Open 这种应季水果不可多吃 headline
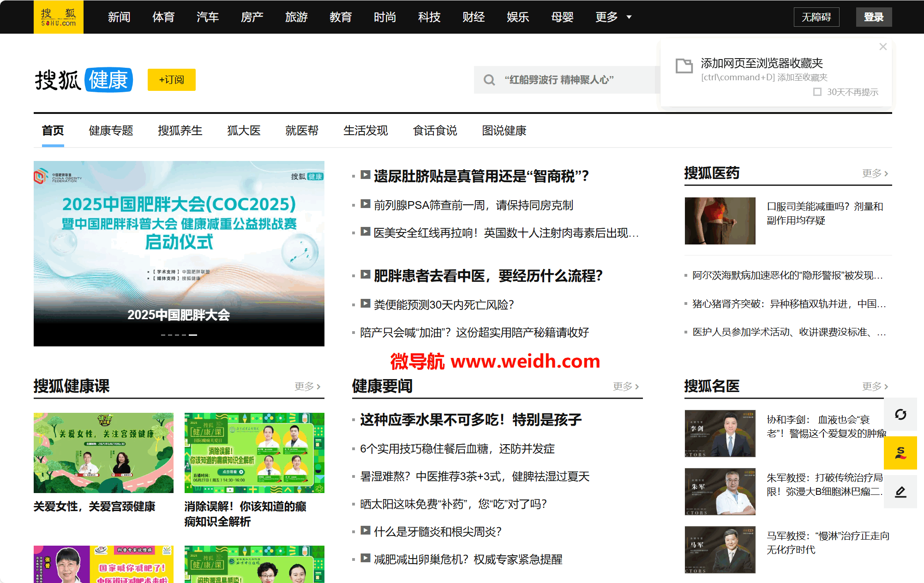Image resolution: width=924 pixels, height=583 pixels. 471,420
